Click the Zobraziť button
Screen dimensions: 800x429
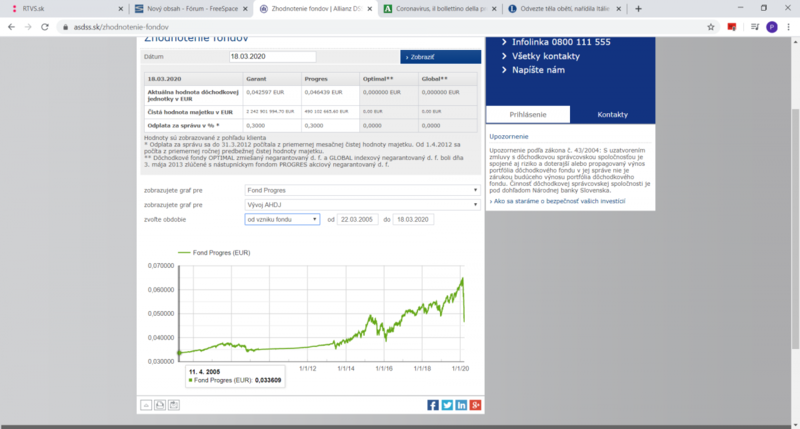point(440,57)
